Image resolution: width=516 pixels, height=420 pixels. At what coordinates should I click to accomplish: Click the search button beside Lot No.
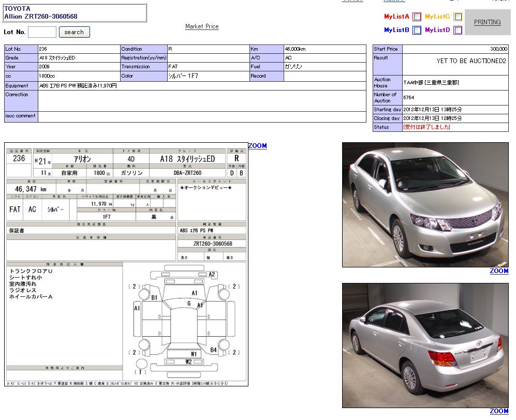point(74,32)
